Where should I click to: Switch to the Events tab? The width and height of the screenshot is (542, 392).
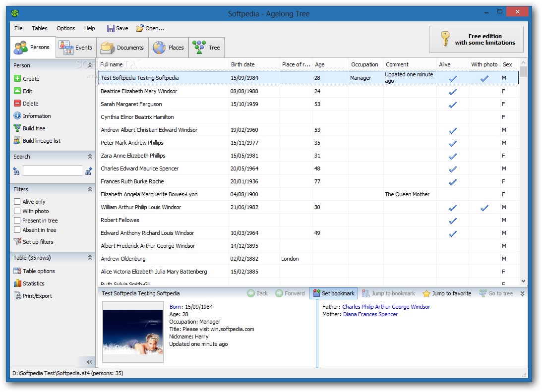click(x=76, y=48)
